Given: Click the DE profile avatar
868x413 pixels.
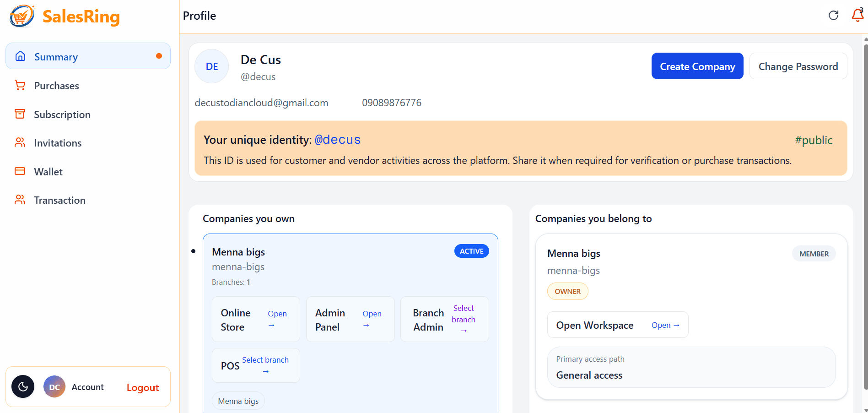Looking at the screenshot, I should click(x=212, y=67).
